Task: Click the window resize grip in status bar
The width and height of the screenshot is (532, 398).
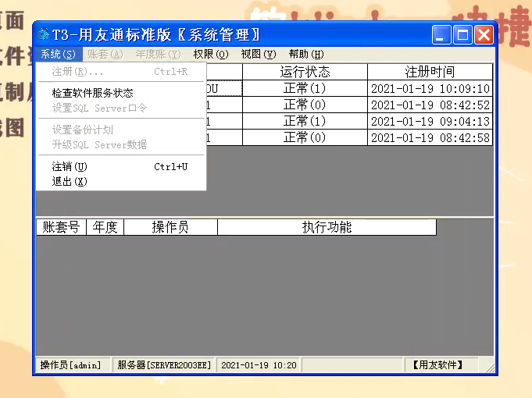Action: (x=490, y=368)
